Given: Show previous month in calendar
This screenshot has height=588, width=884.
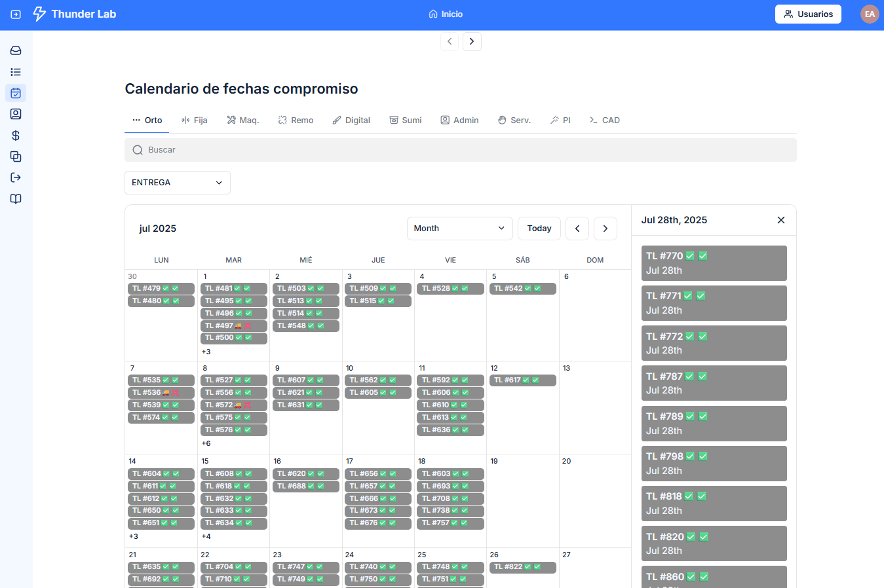Looking at the screenshot, I should 577,229.
